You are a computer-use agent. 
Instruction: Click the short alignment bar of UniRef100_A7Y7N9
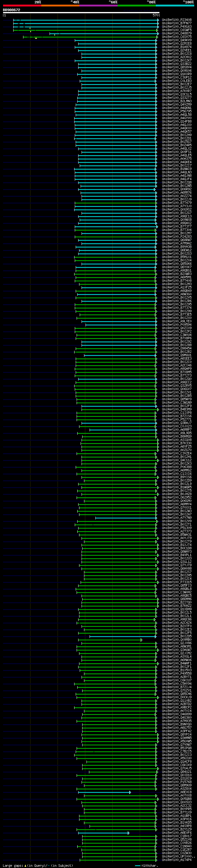coord(126,518)
